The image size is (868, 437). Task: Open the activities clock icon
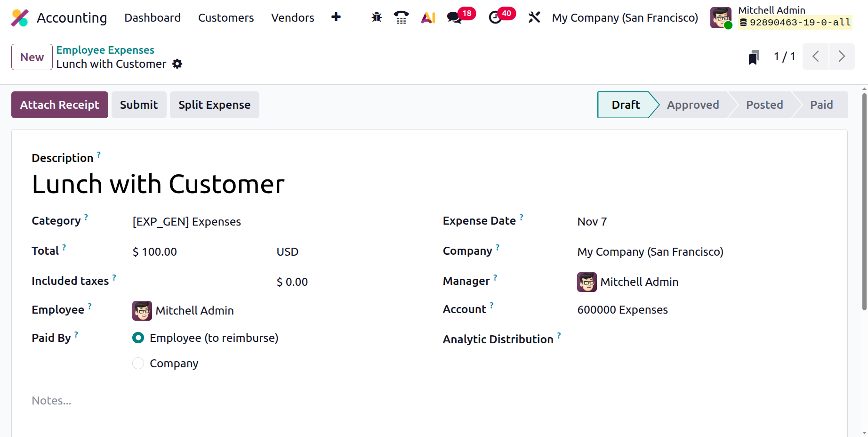[x=495, y=17]
